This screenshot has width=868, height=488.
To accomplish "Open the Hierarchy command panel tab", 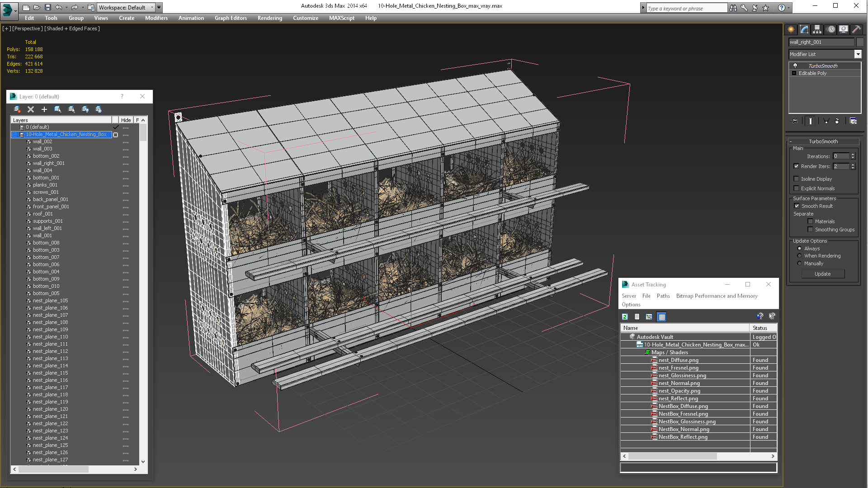I will (817, 29).
